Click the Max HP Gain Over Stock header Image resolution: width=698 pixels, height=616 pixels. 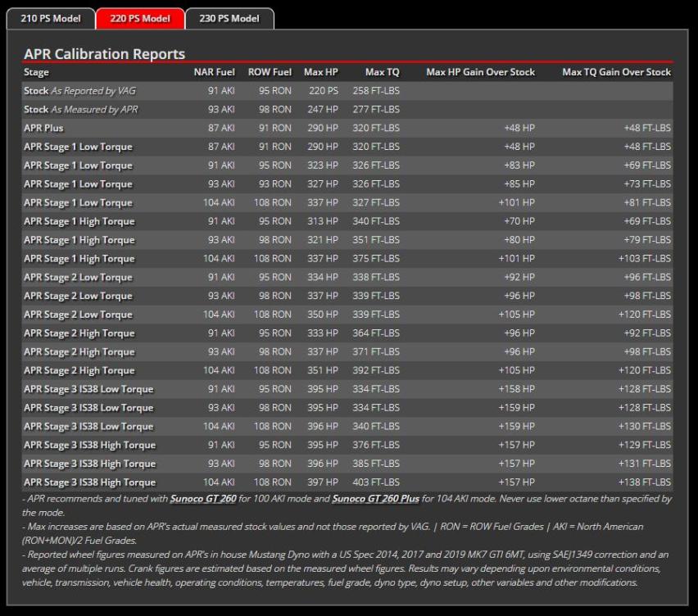[480, 72]
